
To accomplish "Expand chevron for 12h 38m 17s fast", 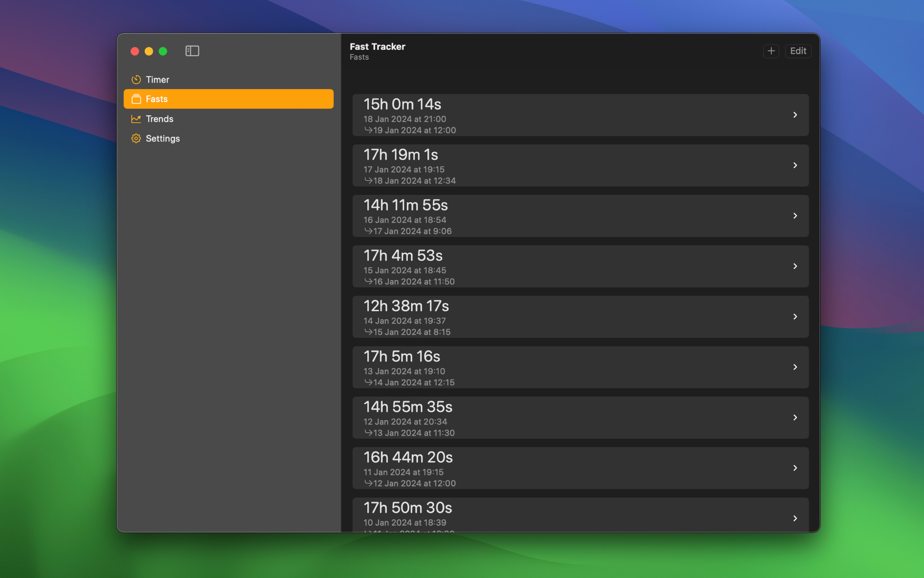I will pos(795,317).
